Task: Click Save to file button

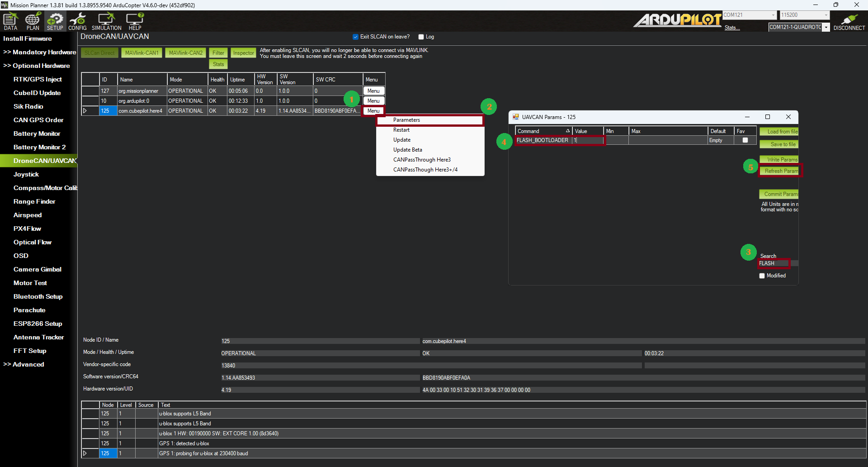Action: pyautogui.click(x=779, y=144)
